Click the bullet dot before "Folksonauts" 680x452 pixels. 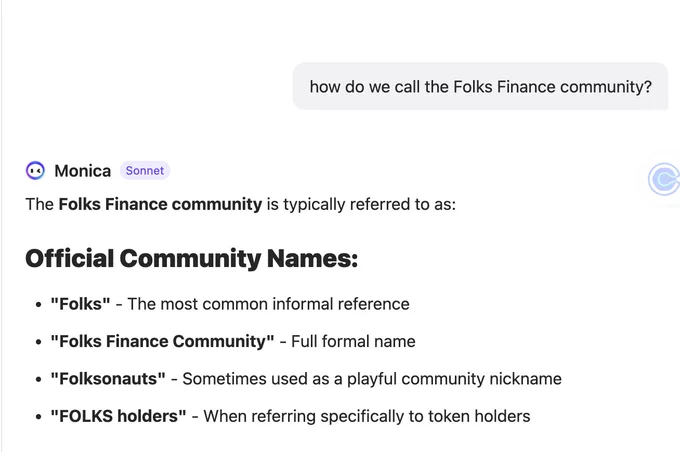(39, 379)
